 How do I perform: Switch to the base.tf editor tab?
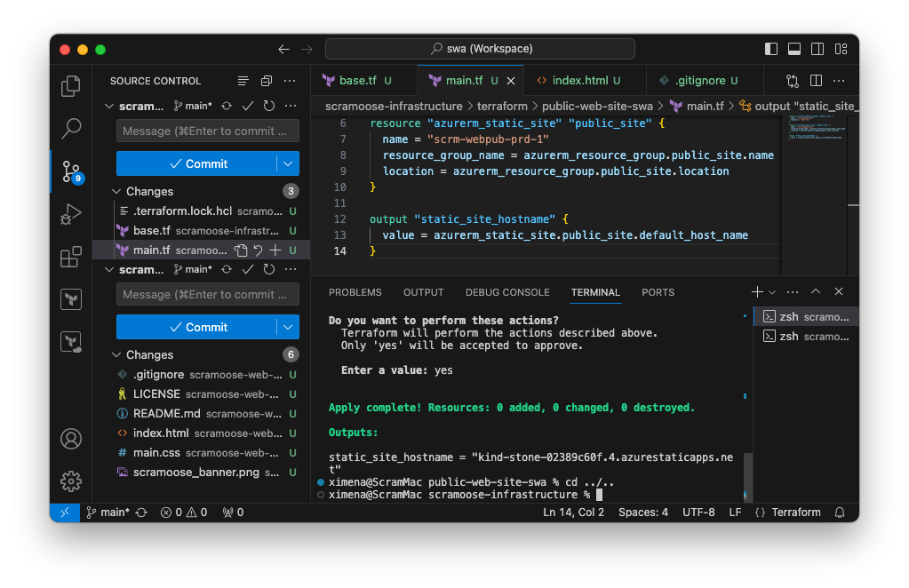point(364,81)
